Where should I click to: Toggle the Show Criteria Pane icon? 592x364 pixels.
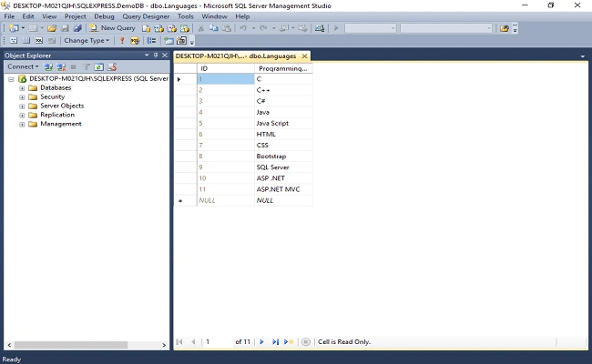(x=26, y=40)
